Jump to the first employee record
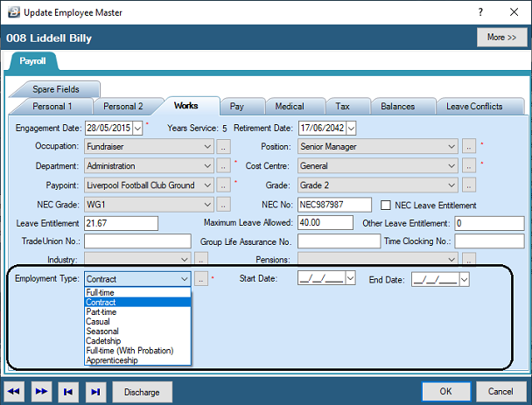 68,391
